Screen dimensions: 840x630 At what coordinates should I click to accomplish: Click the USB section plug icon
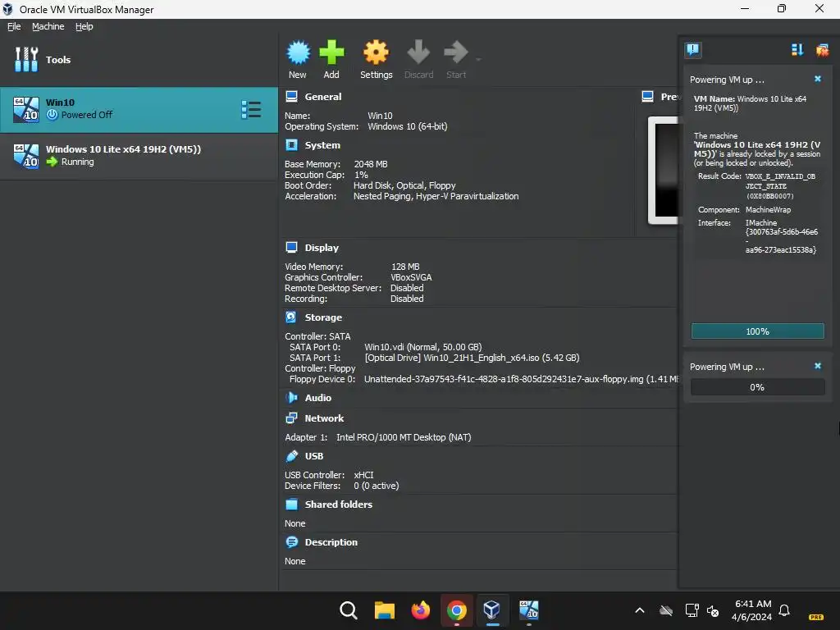(x=291, y=456)
